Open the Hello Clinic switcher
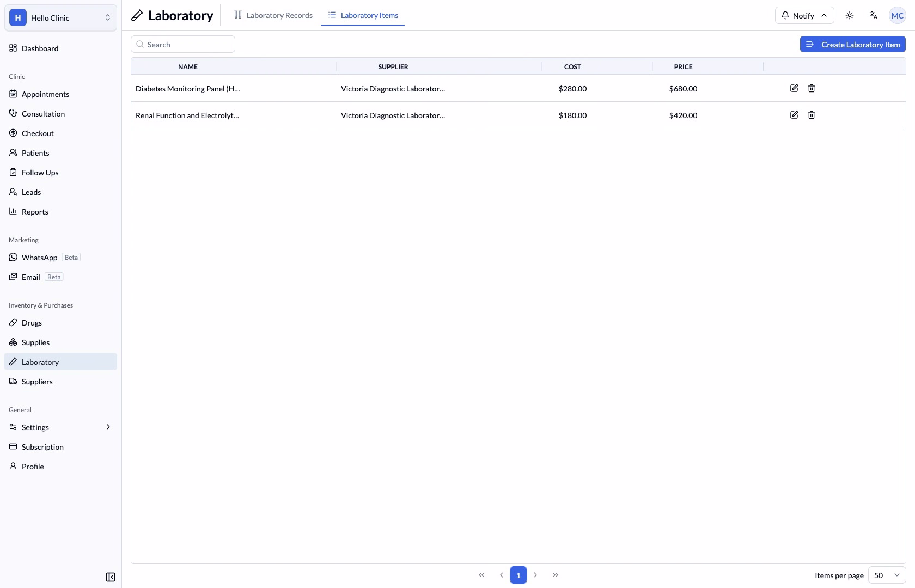Image resolution: width=915 pixels, height=588 pixels. pyautogui.click(x=60, y=17)
